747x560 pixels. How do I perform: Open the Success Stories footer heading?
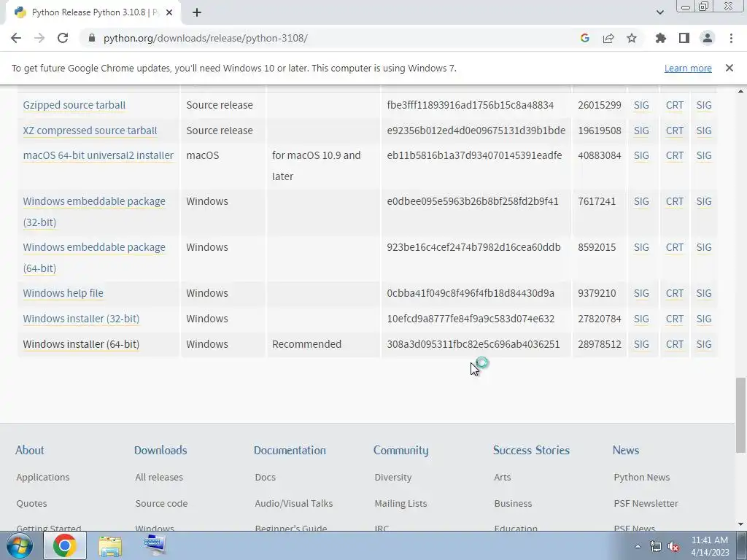pyautogui.click(x=531, y=451)
